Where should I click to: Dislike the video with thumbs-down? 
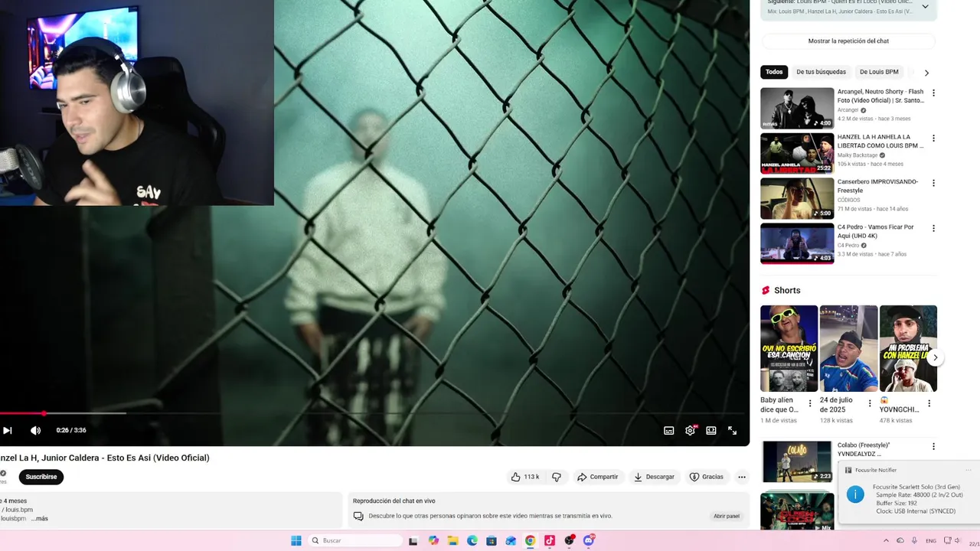pos(557,477)
